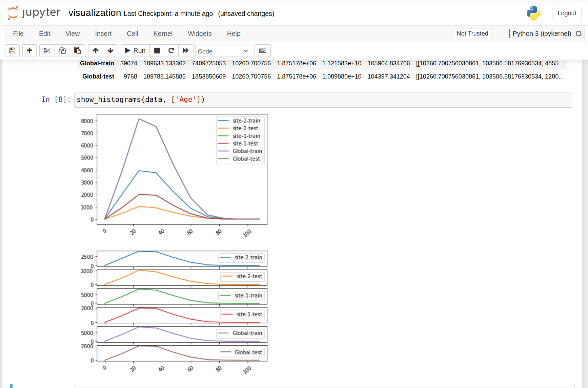
Task: Open the cell type Code dropdown
Action: click(223, 51)
